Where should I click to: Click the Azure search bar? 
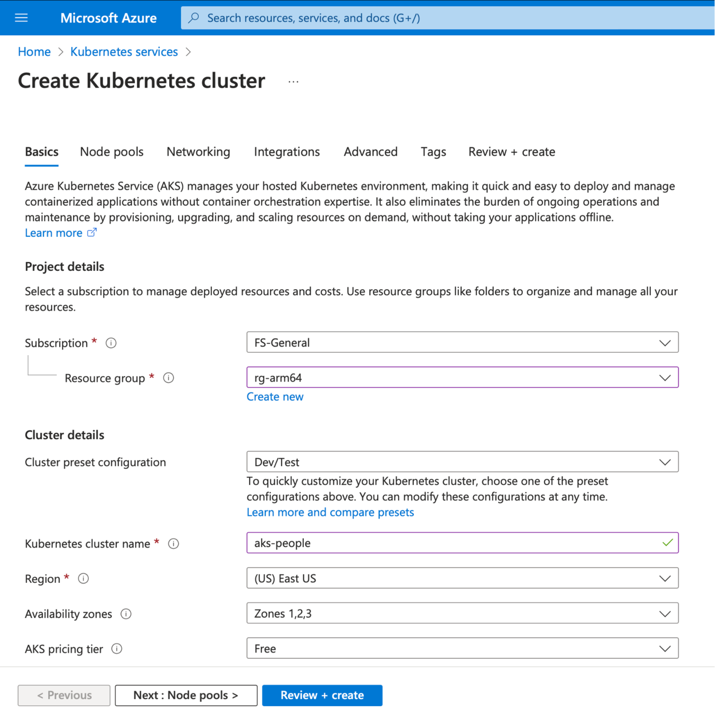[x=447, y=18]
